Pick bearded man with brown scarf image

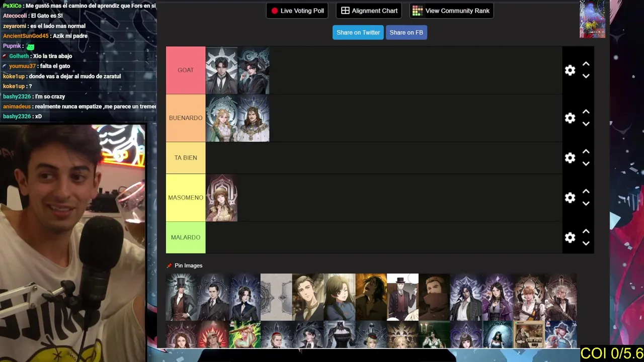434,297
